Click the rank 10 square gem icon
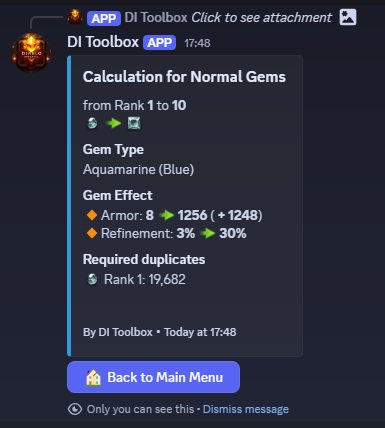The height and width of the screenshot is (428, 385). (x=134, y=123)
